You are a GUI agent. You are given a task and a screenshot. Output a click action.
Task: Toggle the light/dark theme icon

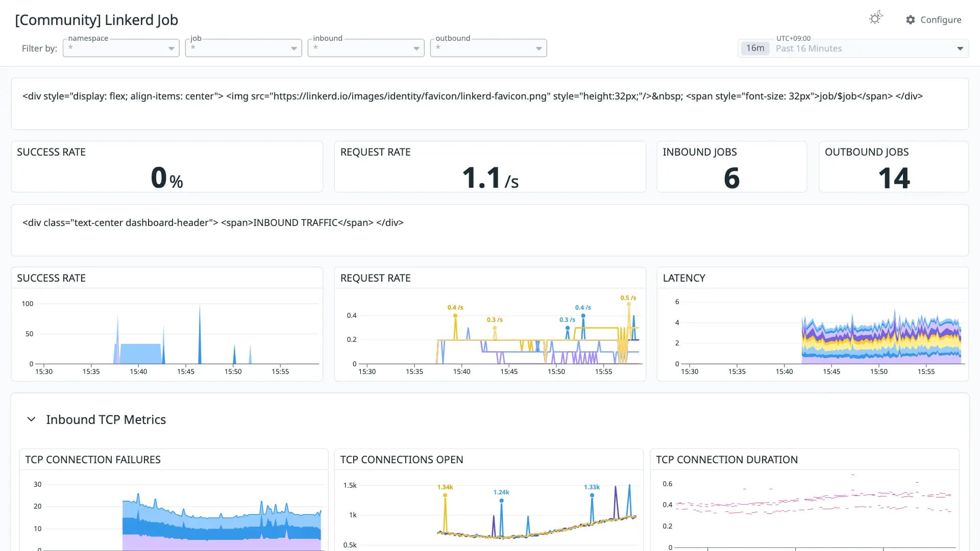click(876, 18)
